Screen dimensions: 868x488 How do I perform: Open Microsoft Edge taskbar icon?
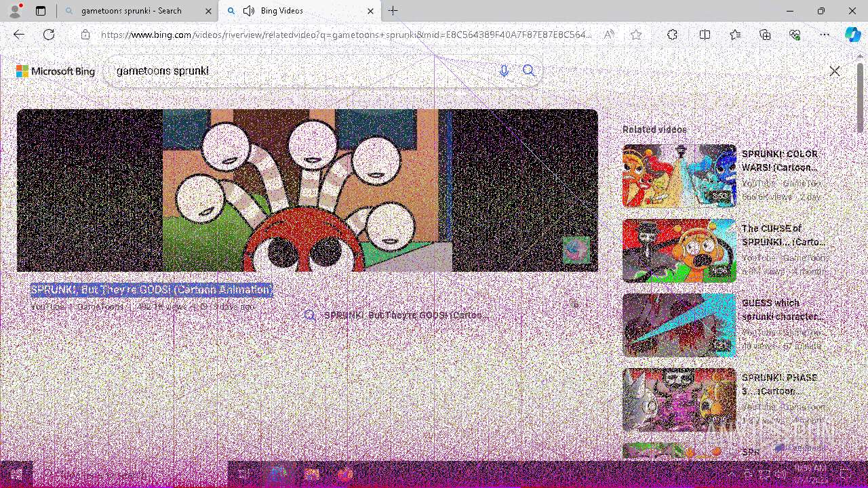(278, 474)
